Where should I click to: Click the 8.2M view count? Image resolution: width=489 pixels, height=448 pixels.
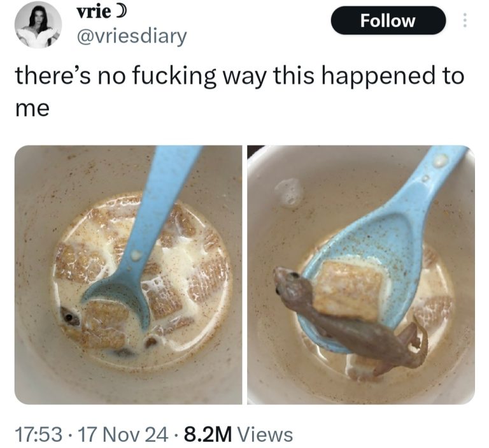pyautogui.click(x=208, y=435)
